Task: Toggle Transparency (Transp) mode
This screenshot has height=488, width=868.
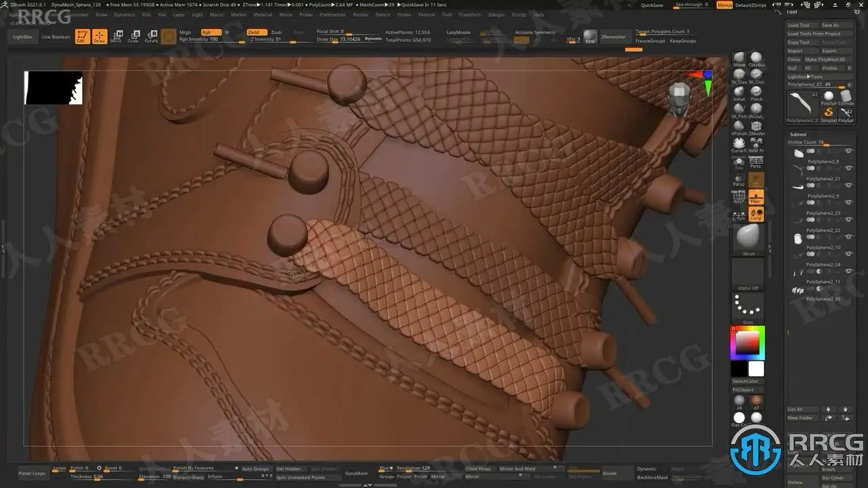Action: click(x=739, y=180)
